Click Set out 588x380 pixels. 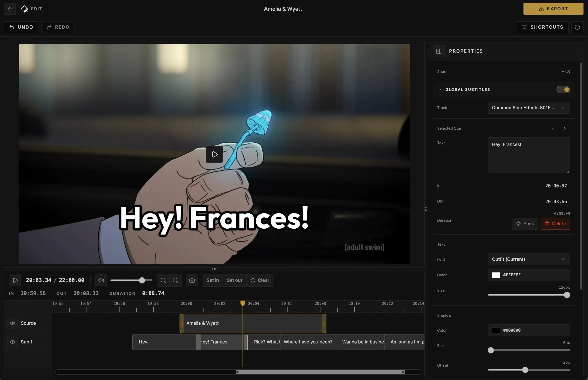coord(234,280)
